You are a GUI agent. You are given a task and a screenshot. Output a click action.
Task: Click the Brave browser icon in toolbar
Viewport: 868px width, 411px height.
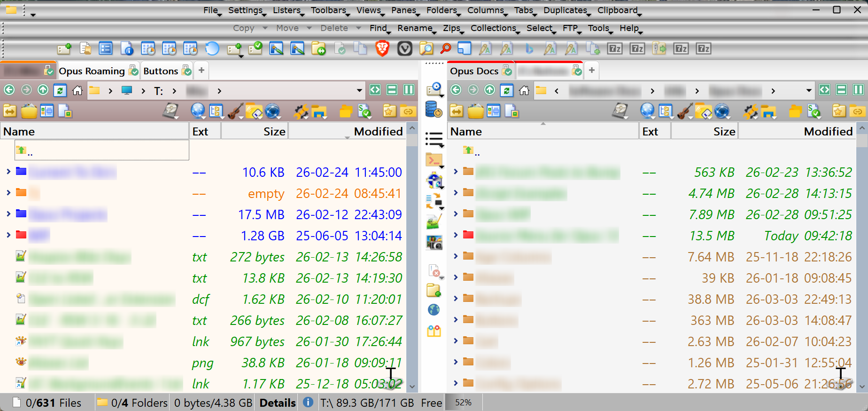coord(382,48)
